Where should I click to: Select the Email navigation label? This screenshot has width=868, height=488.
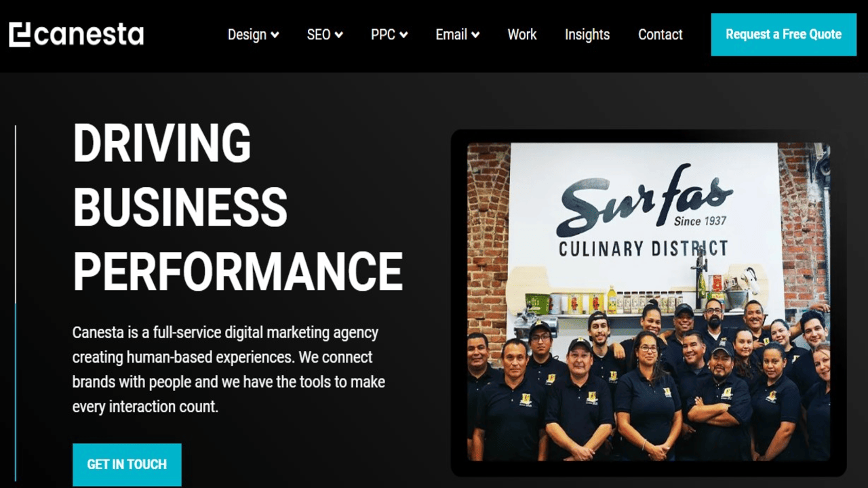[x=452, y=35]
